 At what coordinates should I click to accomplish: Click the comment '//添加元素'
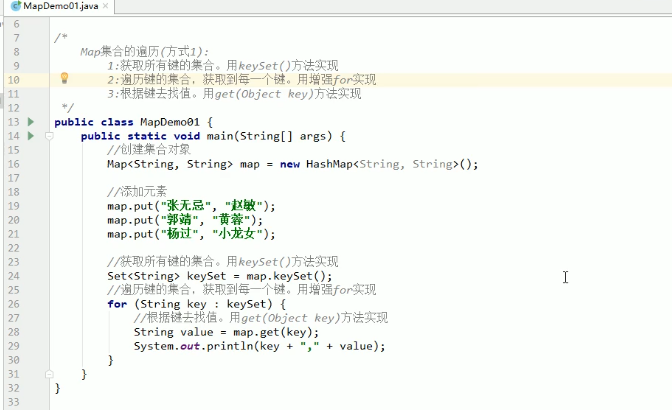[137, 192]
